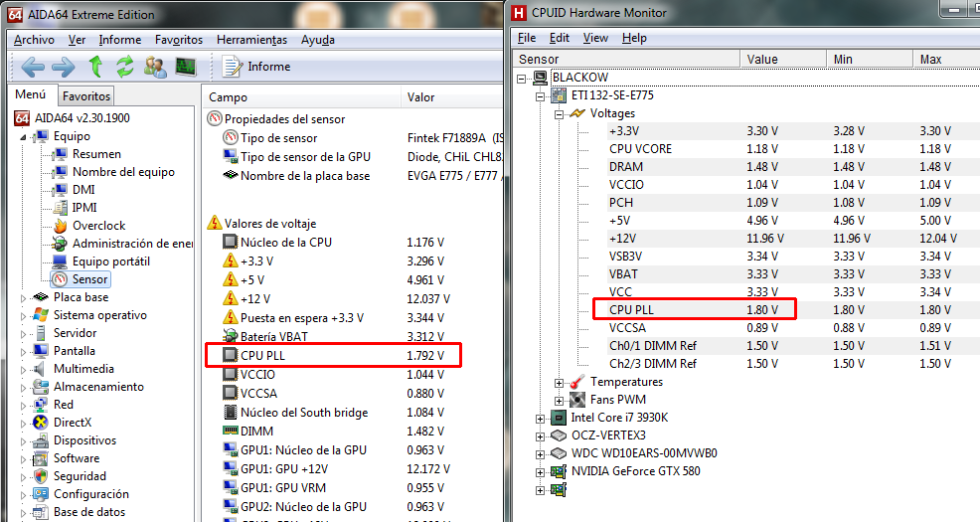This screenshot has height=522, width=980.
Task: Click the Almacenamiento storage icon
Action: tap(41, 387)
